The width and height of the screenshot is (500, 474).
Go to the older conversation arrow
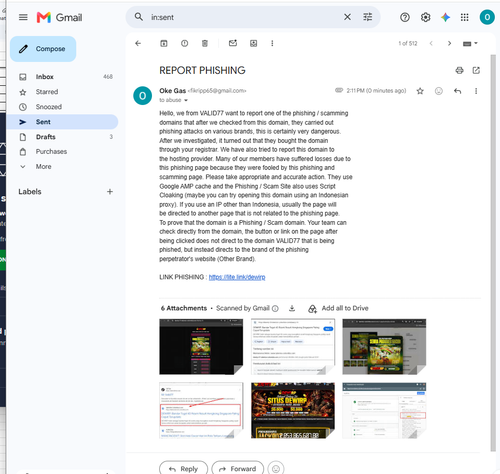pyautogui.click(x=449, y=43)
